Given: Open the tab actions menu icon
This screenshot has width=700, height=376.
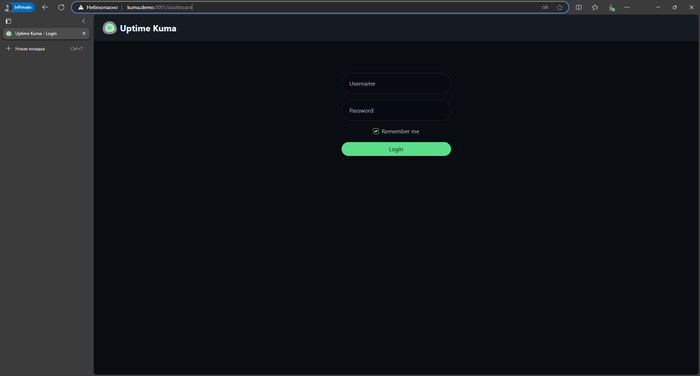Looking at the screenshot, I should pos(8,21).
